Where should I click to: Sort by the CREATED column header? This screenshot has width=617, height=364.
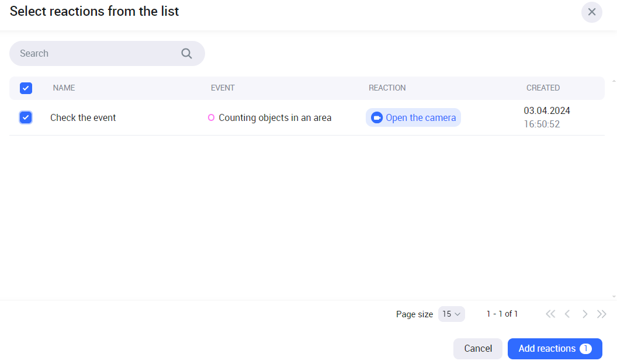(543, 88)
